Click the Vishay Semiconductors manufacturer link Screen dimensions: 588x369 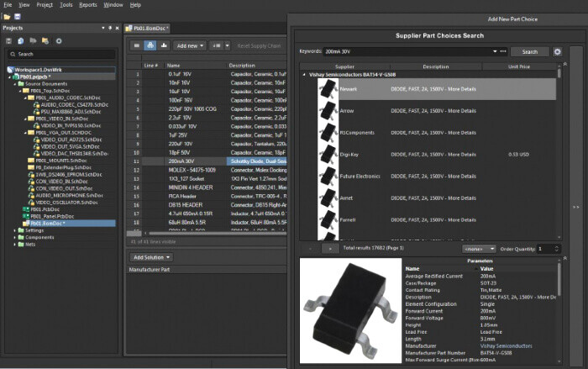[507, 346]
